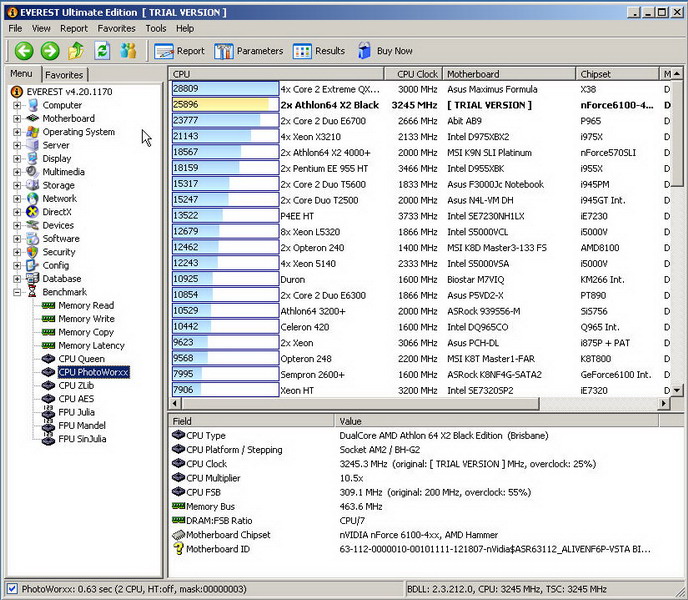Expand the Motherboard tree node
The image size is (688, 600).
[x=17, y=119]
